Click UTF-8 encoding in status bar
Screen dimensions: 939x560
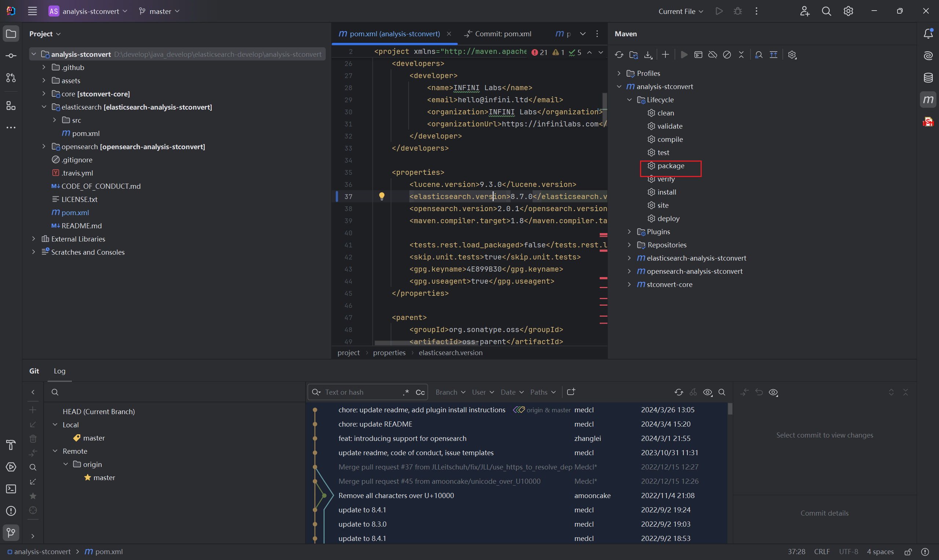point(848,552)
